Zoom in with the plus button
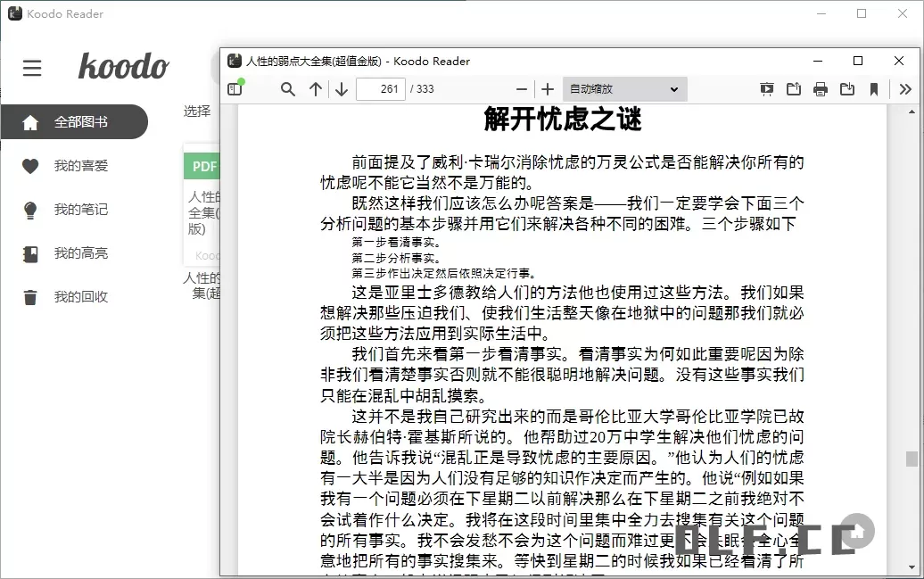 tap(548, 89)
